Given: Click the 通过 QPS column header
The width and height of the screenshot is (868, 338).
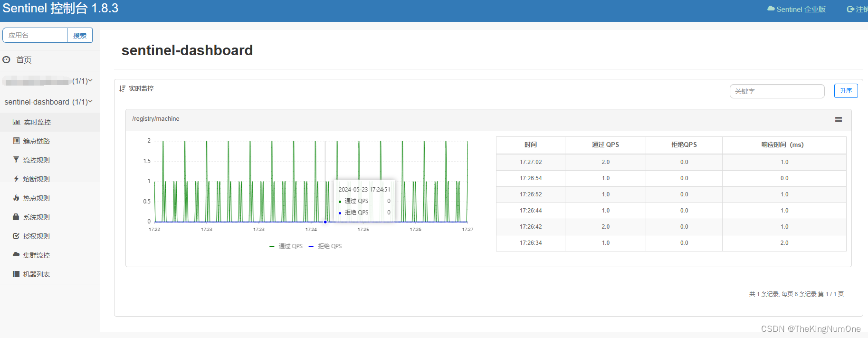Looking at the screenshot, I should click(x=605, y=145).
